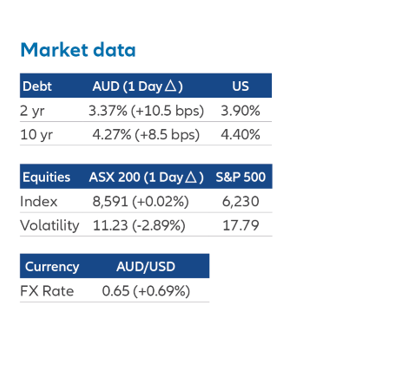Select the Equities header cell
The height and width of the screenshot is (390, 406).
(46, 177)
